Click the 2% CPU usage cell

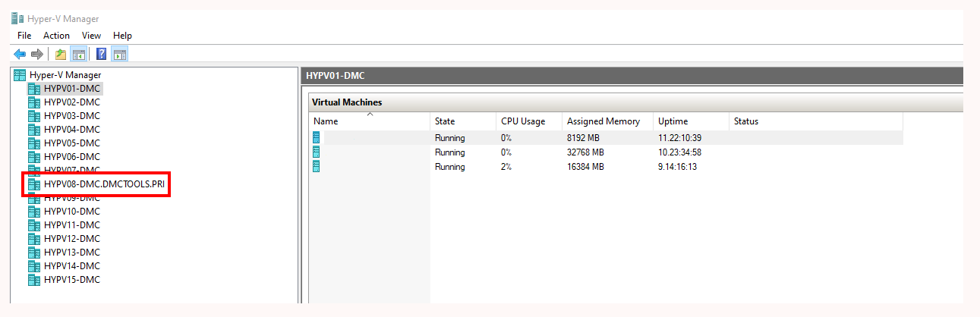tap(506, 167)
